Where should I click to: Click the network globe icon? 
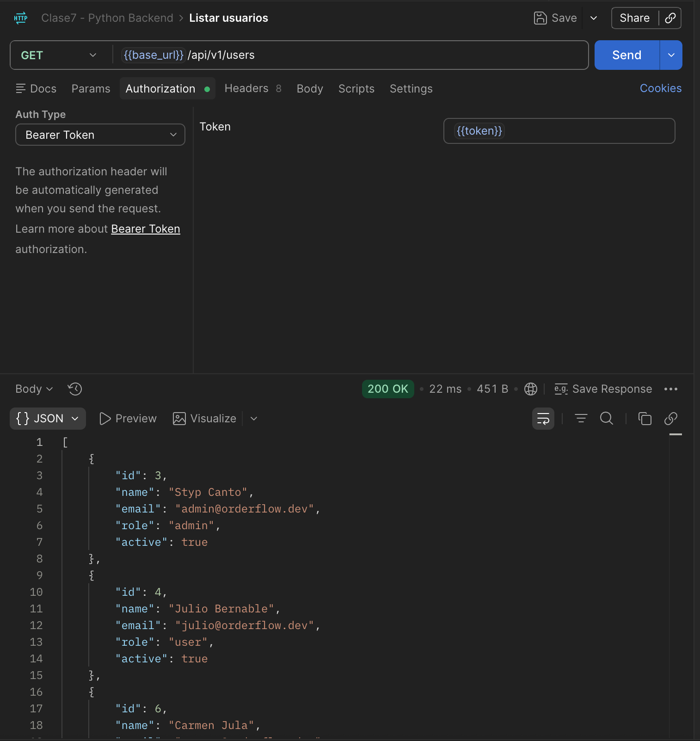[531, 389]
